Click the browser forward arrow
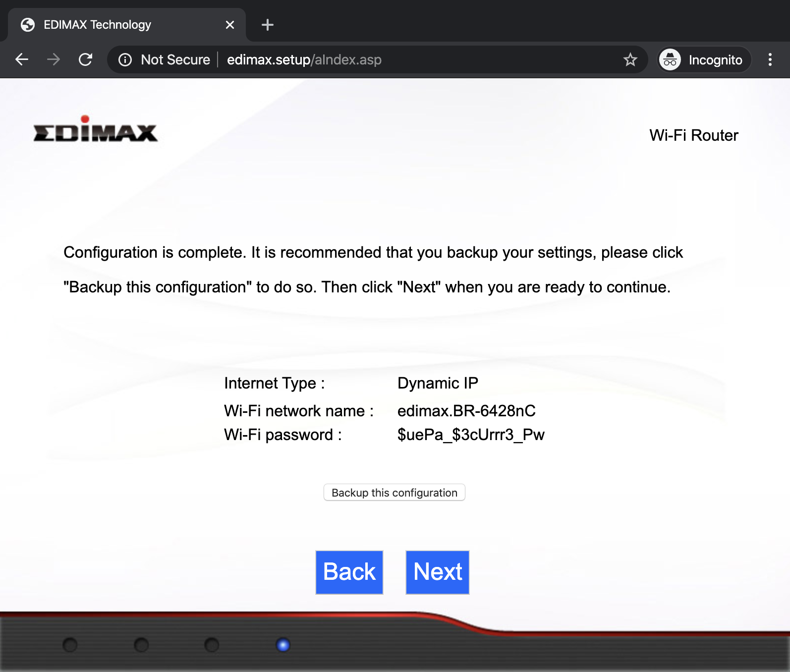The height and width of the screenshot is (672, 790). [x=54, y=59]
